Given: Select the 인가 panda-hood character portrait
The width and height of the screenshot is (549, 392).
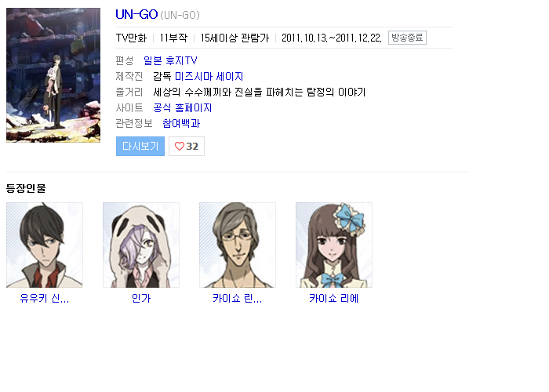Looking at the screenshot, I should tap(141, 245).
